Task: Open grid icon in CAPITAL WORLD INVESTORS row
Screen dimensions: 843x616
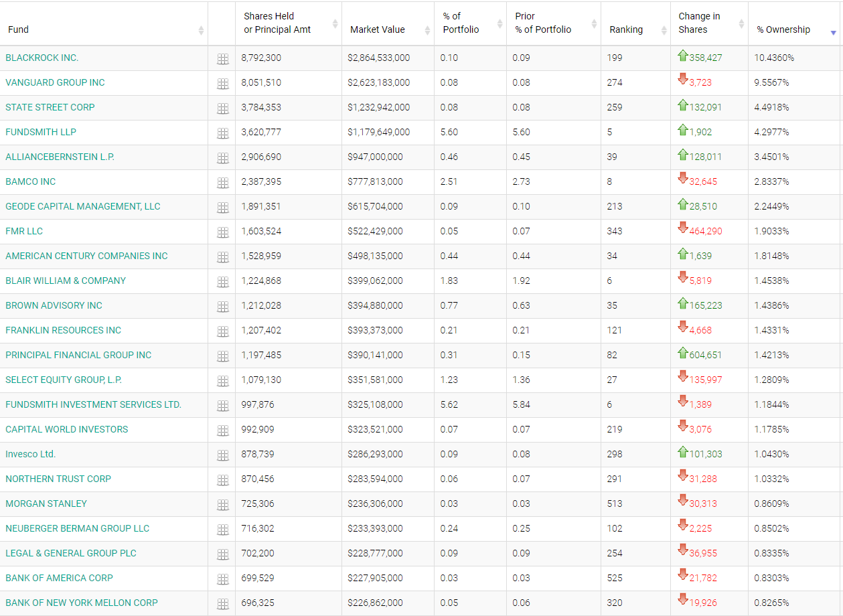Action: click(x=223, y=431)
